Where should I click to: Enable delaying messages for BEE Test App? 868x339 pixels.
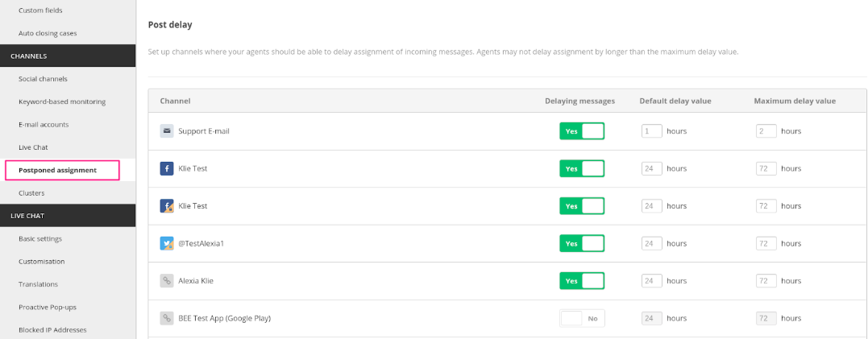[582, 319]
